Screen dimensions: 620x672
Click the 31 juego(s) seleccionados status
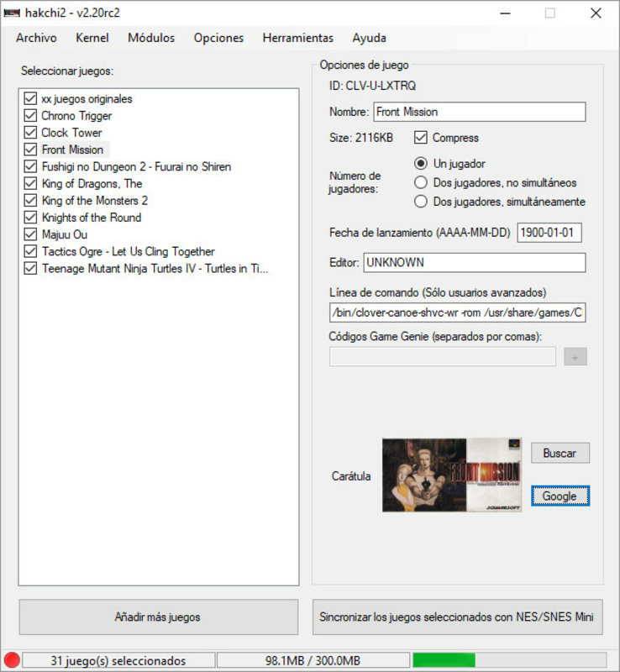coord(118,660)
